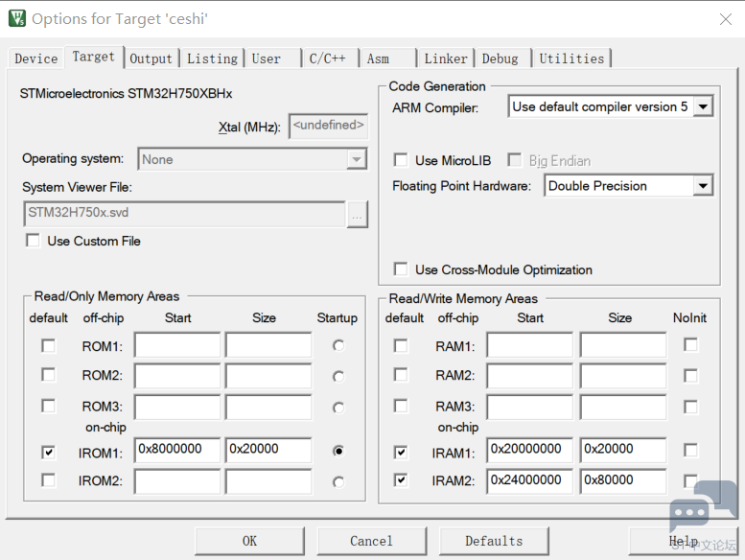Click the System Viewer File field

click(x=184, y=213)
